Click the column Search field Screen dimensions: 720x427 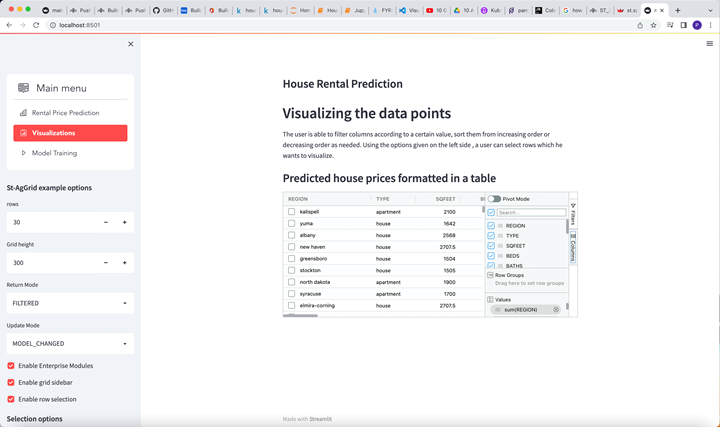click(530, 212)
